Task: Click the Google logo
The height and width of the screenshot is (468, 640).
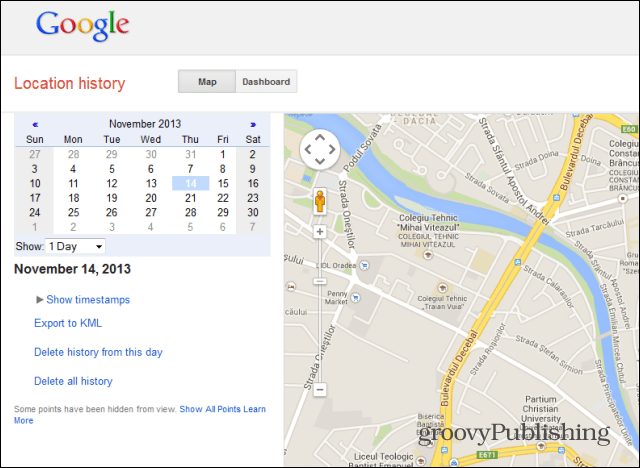Action: pos(83,26)
